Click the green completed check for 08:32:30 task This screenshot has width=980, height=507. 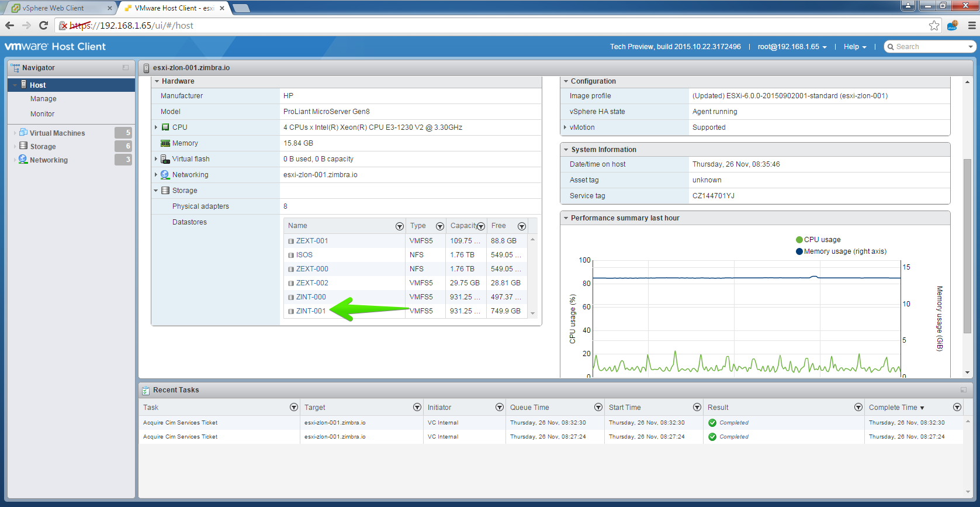[712, 423]
